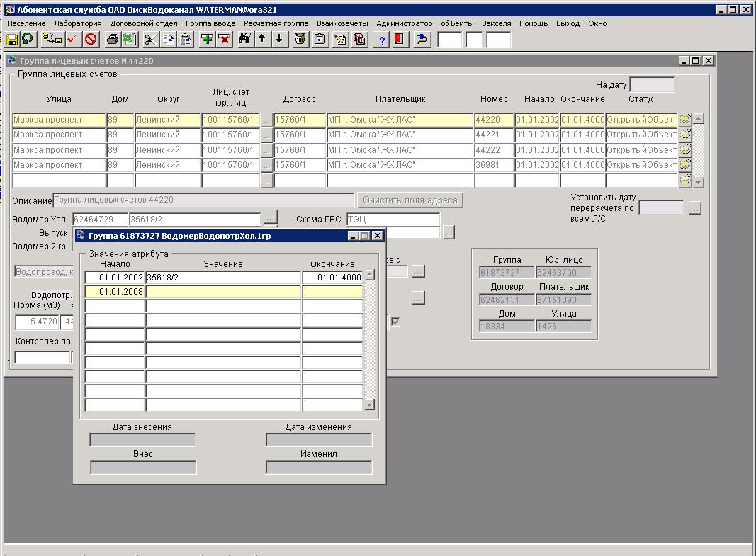
Task: Open folder icon on first account row
Action: (684, 120)
